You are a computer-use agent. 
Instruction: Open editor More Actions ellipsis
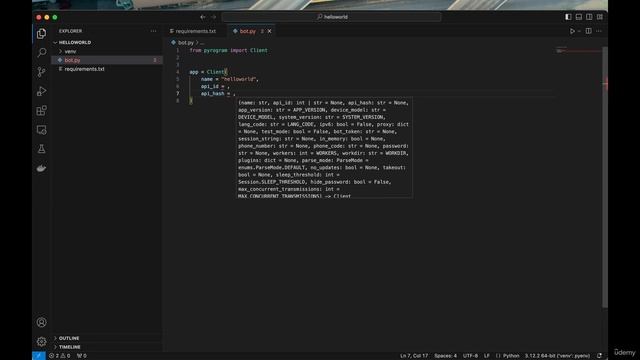(599, 31)
